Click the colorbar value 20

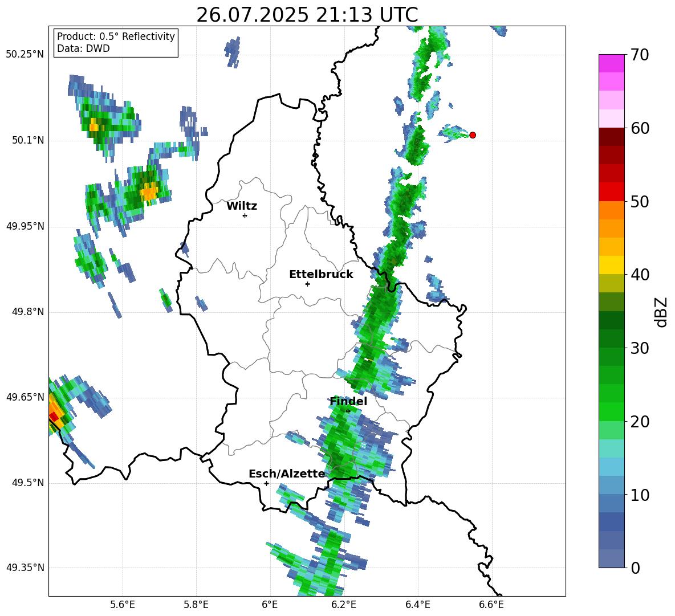(x=640, y=422)
